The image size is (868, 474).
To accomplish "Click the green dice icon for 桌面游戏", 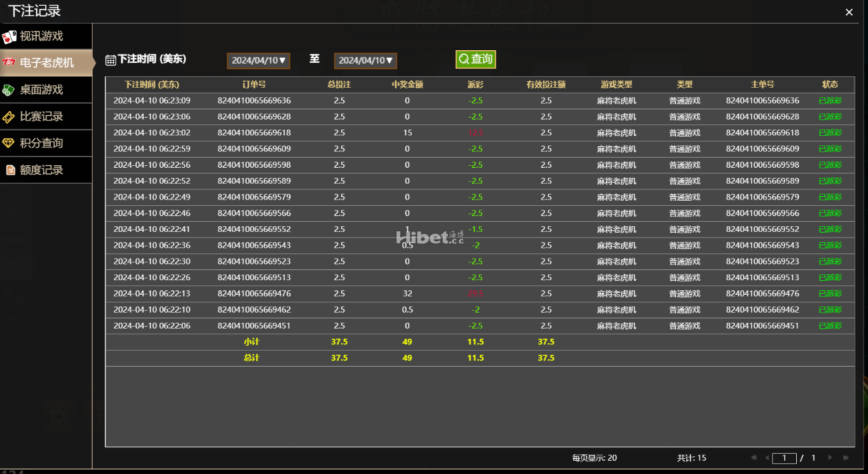I will [x=9, y=90].
